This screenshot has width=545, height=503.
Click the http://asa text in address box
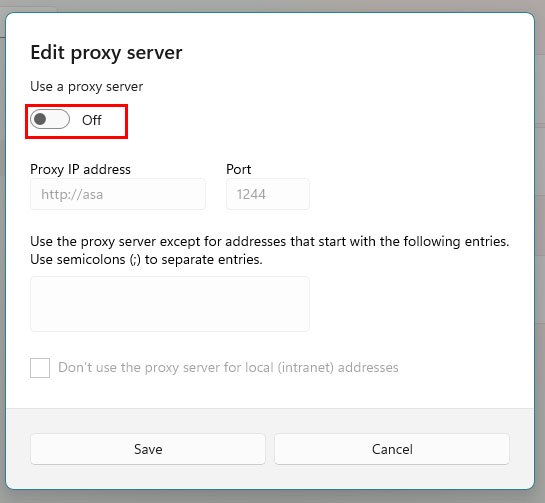pos(72,194)
